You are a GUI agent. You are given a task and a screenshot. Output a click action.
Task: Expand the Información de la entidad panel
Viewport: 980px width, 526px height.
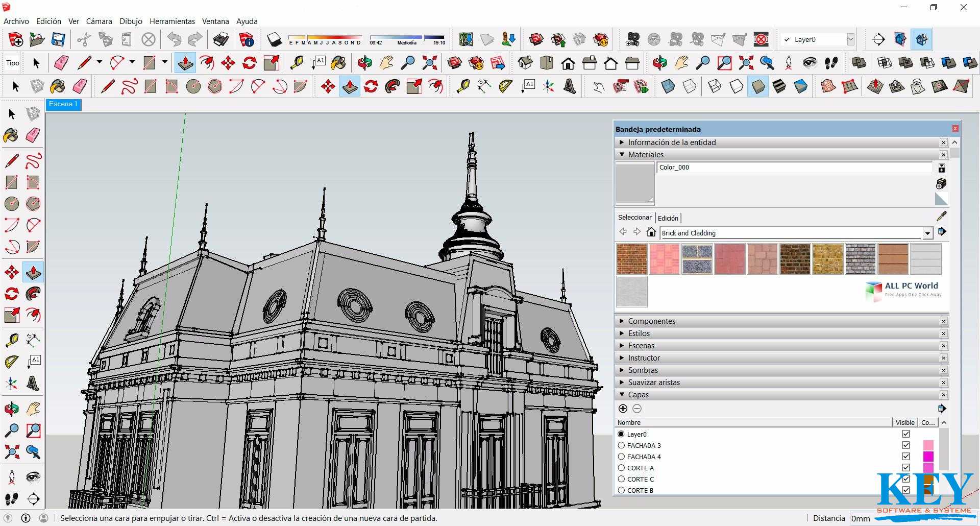click(622, 142)
